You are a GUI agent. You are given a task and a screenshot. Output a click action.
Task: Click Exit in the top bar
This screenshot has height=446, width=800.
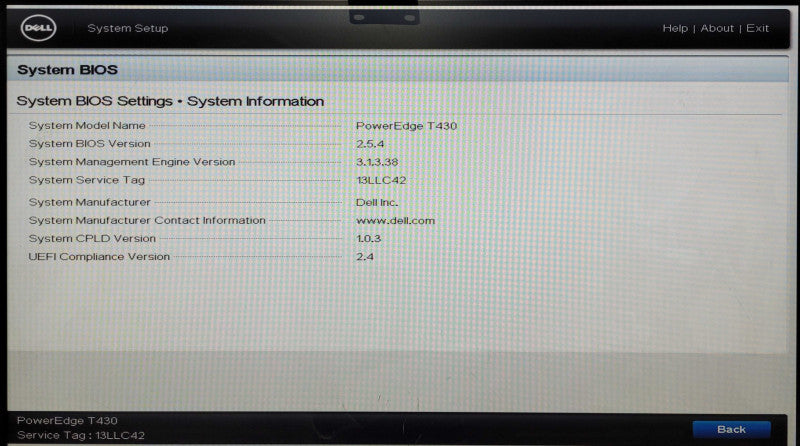point(757,28)
